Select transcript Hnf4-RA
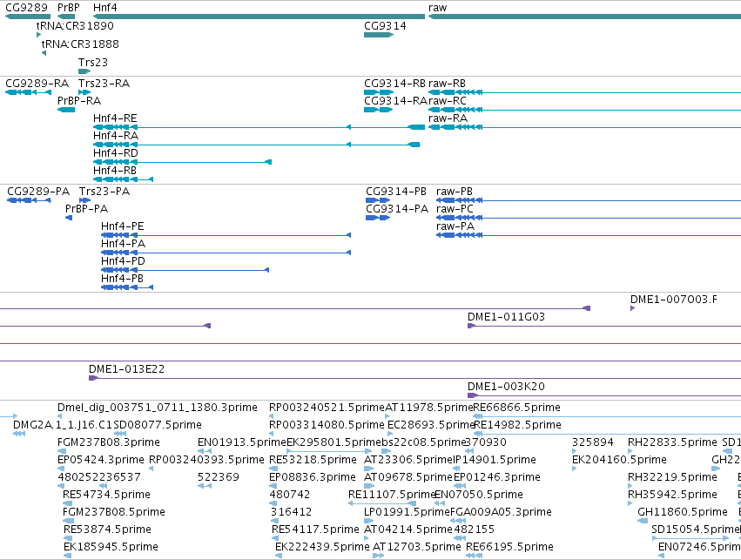Viewport: 741px width, 560px height. (x=257, y=145)
